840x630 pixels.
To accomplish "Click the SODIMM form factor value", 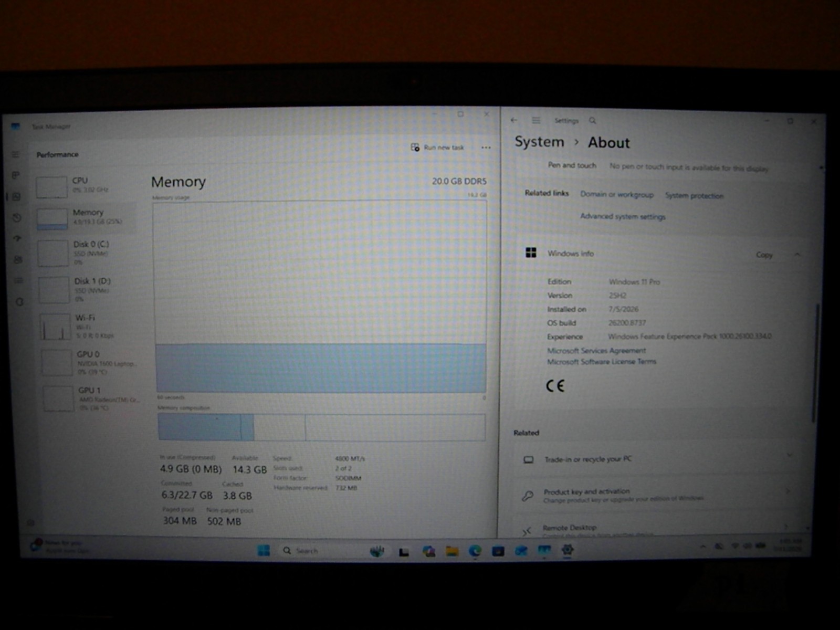I will [x=348, y=478].
